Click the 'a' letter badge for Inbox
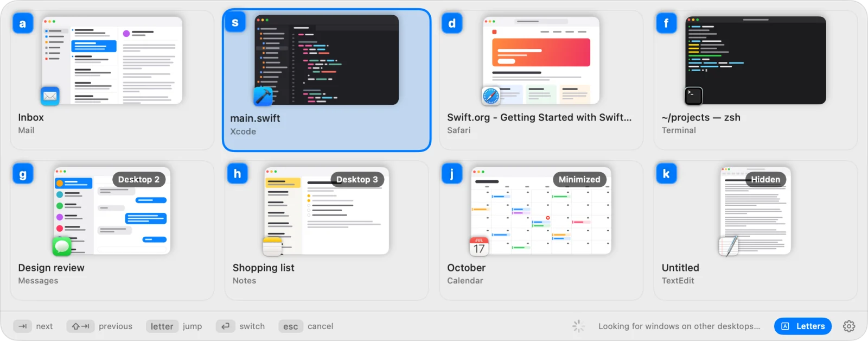Image resolution: width=868 pixels, height=341 pixels. pyautogui.click(x=23, y=23)
